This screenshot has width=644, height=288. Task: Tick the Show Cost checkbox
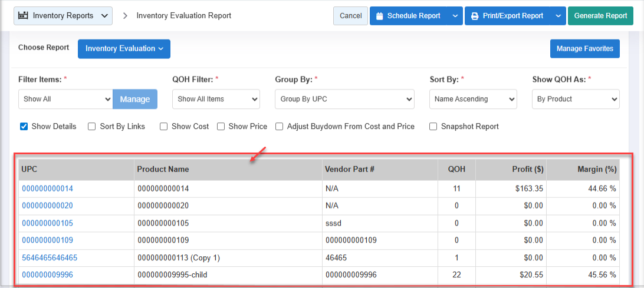coord(164,127)
